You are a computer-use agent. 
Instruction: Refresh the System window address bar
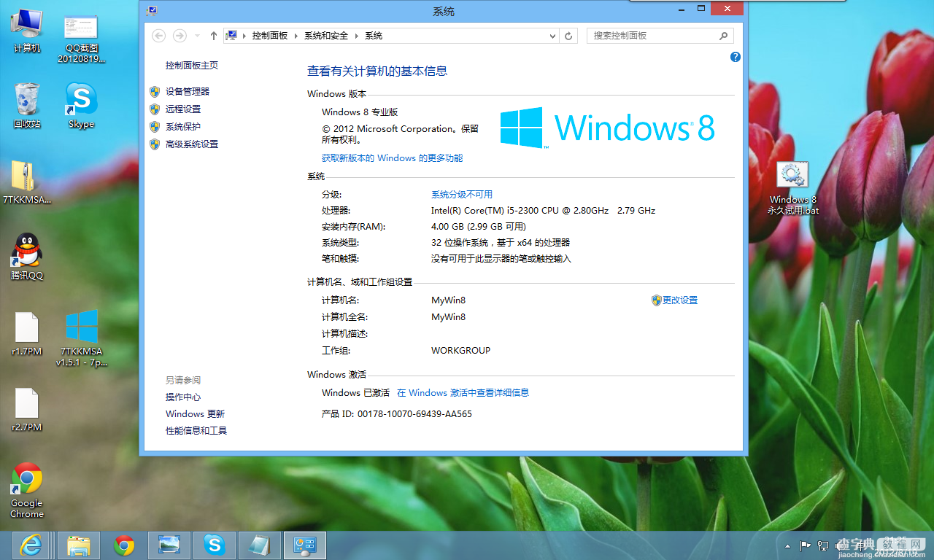pos(569,35)
